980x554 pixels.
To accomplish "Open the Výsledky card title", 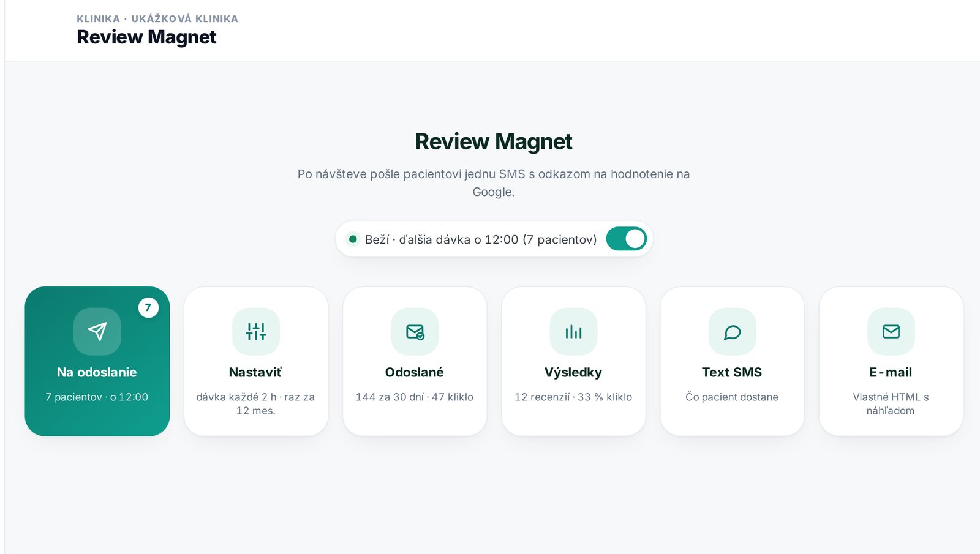I will pos(573,372).
